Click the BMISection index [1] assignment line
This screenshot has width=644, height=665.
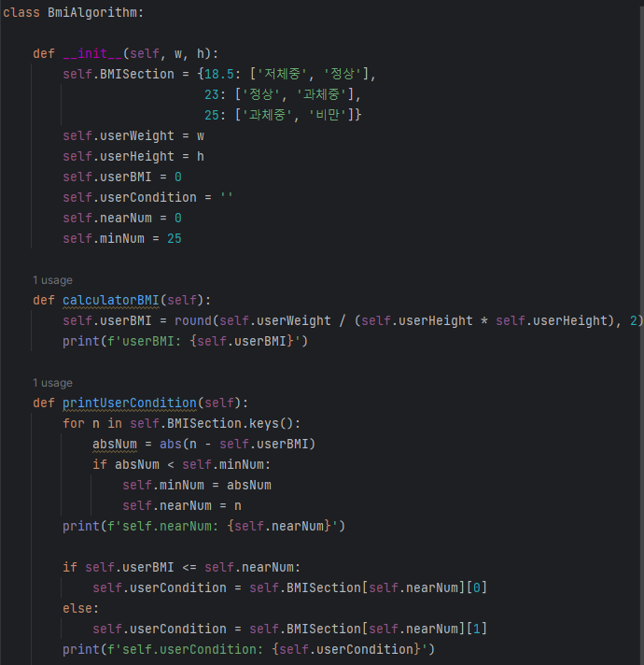(289, 629)
